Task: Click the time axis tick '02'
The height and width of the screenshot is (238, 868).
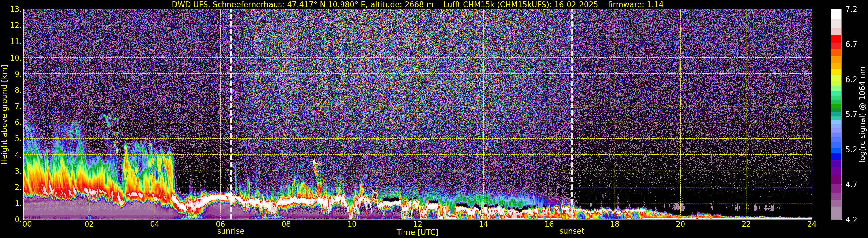Action: coord(89,224)
